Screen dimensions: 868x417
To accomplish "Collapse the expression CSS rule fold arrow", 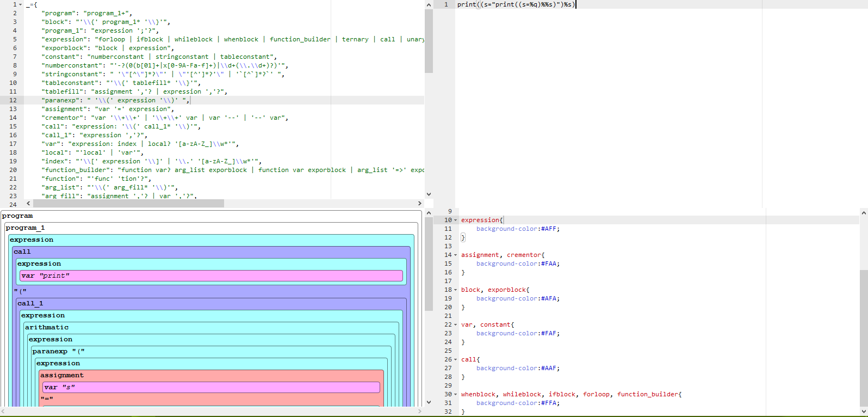I will click(456, 220).
